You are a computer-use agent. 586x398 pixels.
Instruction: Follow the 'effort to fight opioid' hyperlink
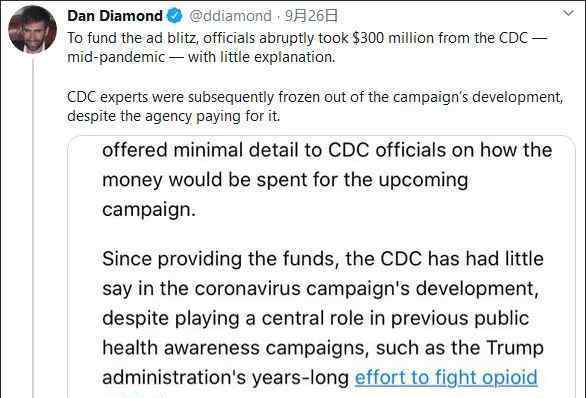446,377
